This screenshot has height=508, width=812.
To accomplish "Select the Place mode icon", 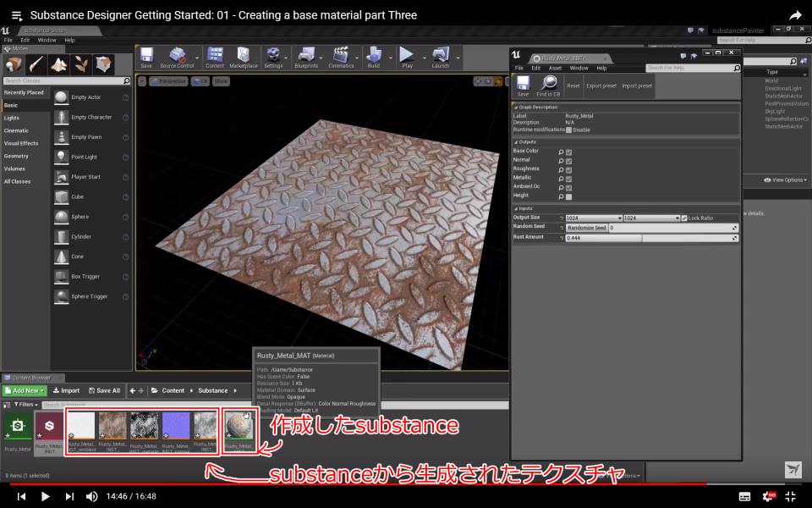I will (x=14, y=64).
